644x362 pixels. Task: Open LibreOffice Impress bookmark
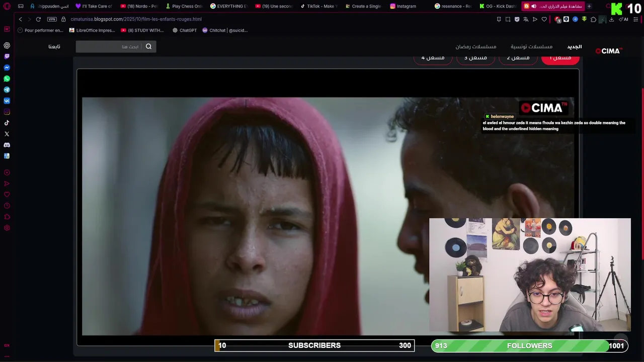click(92, 30)
